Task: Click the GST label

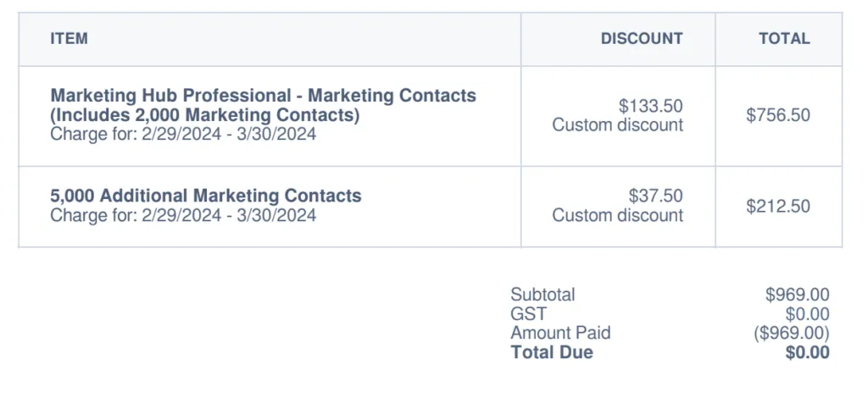Action: coord(528,314)
